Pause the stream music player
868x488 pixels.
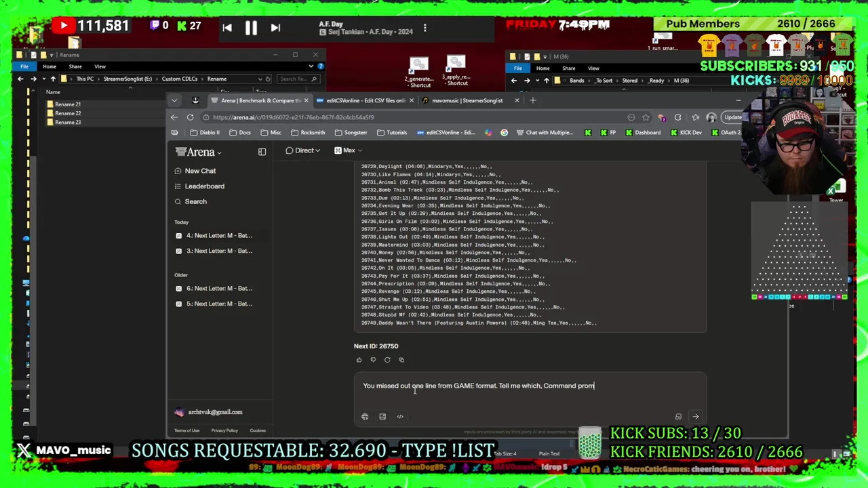(x=251, y=28)
